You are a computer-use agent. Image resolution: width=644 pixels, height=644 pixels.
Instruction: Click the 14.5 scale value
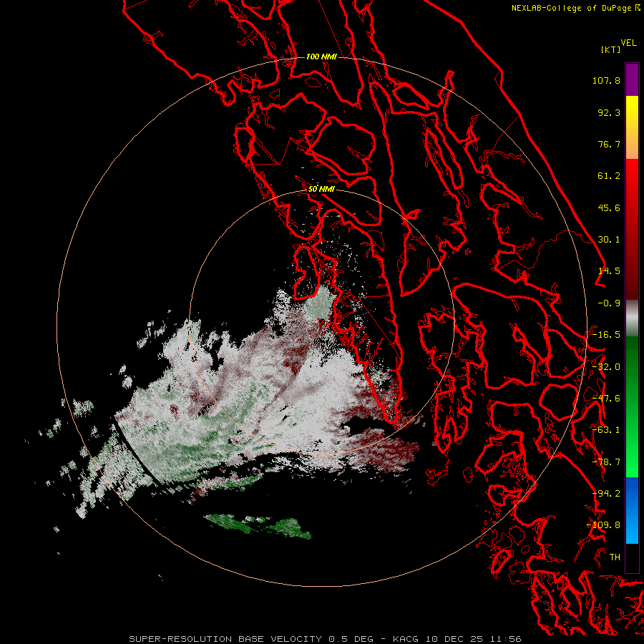(x=609, y=271)
